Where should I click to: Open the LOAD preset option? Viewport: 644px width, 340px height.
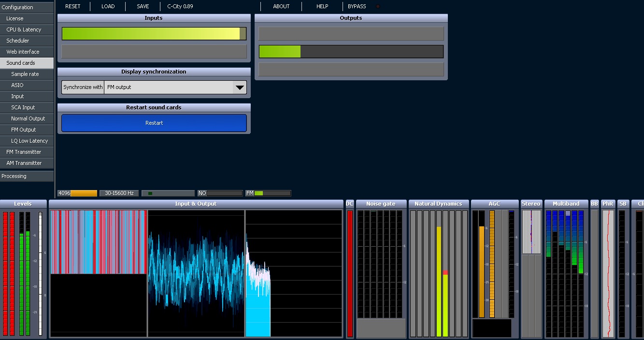[108, 6]
